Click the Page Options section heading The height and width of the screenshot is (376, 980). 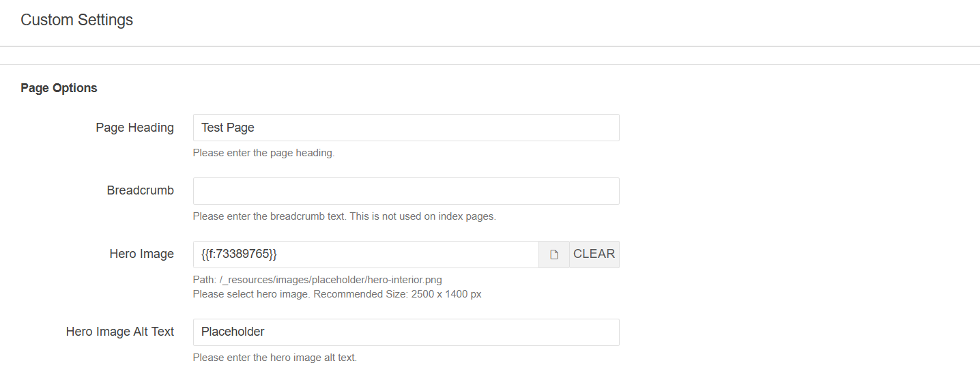[59, 88]
